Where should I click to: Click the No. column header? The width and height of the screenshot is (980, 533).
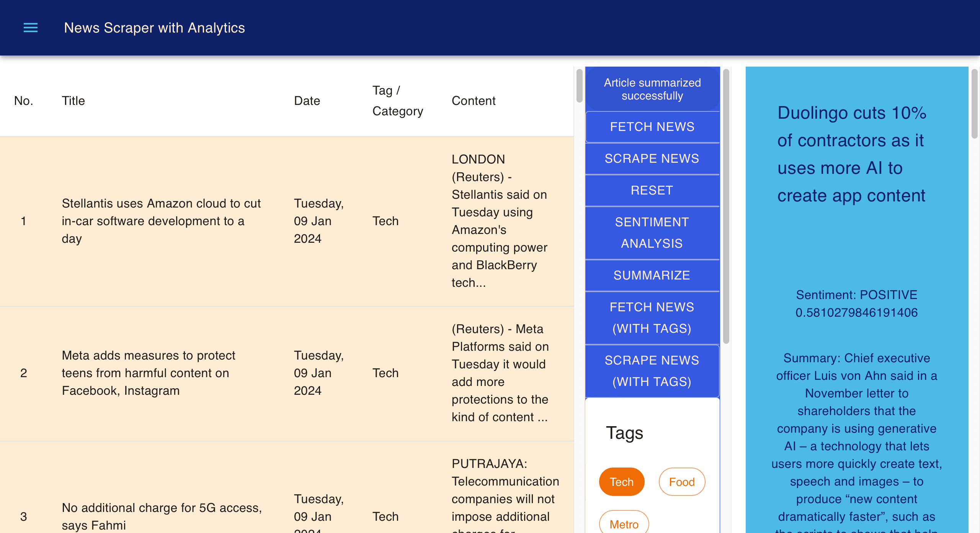click(x=24, y=101)
